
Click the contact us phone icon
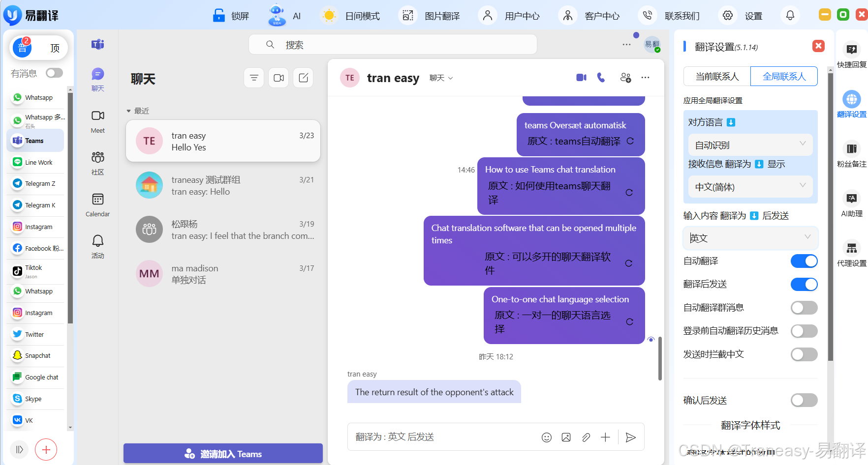click(x=647, y=16)
